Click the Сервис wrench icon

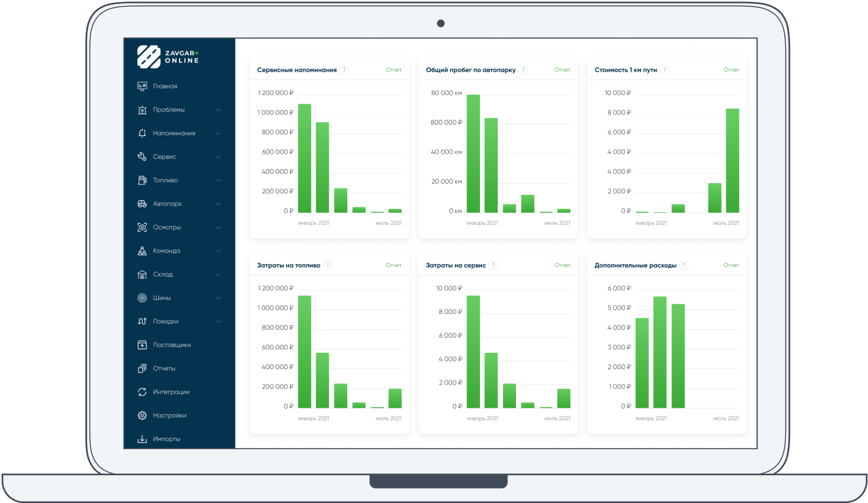coord(142,157)
